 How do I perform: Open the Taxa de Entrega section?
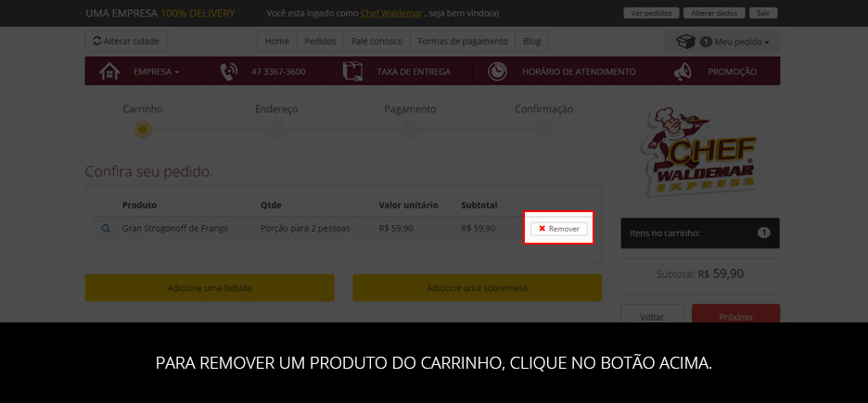pos(414,72)
